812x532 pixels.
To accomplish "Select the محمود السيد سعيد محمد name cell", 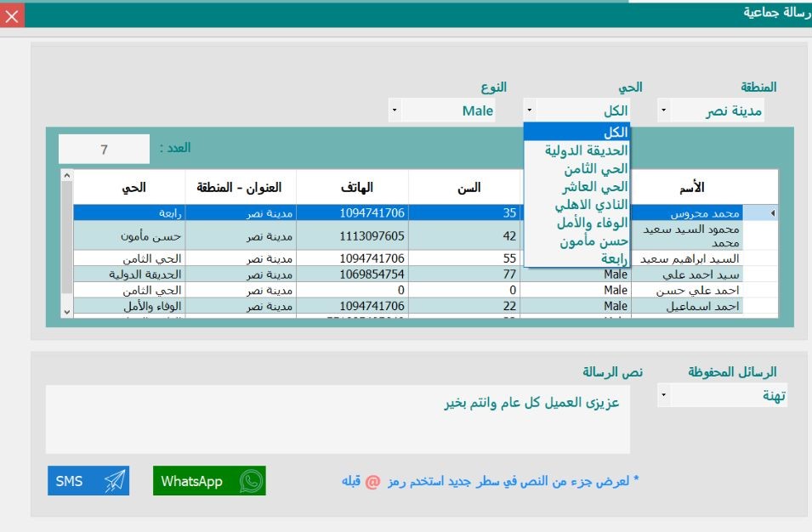I will (688, 235).
